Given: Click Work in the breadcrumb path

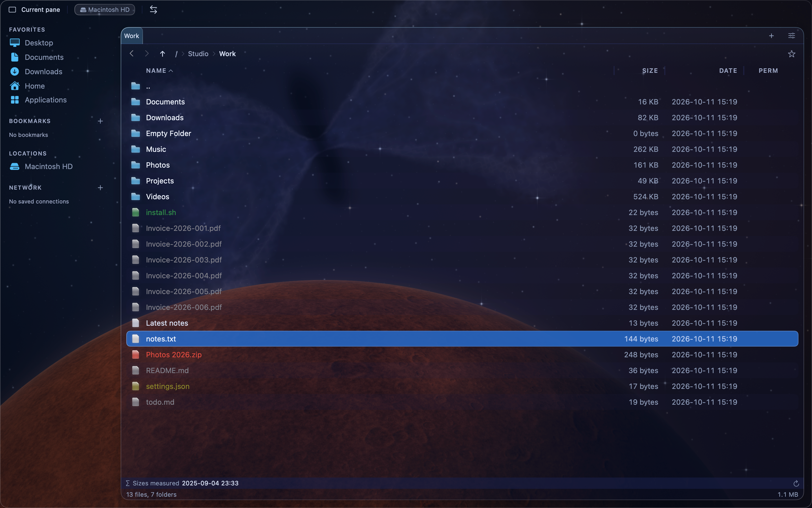Looking at the screenshot, I should [227, 54].
